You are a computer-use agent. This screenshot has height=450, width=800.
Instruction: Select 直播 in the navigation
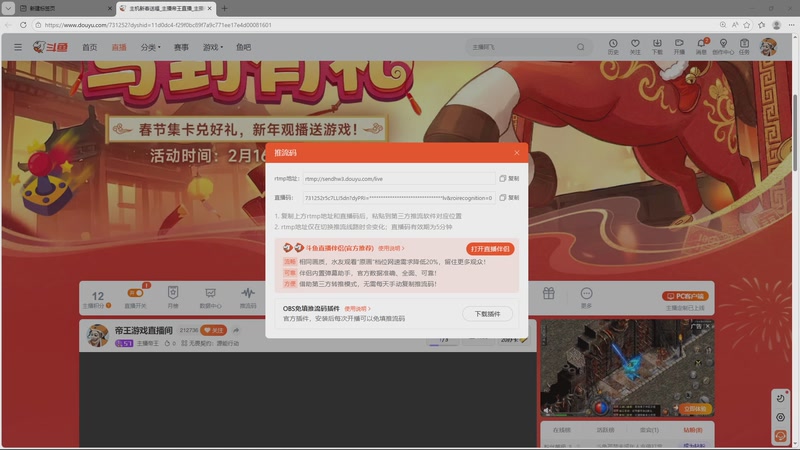(119, 47)
